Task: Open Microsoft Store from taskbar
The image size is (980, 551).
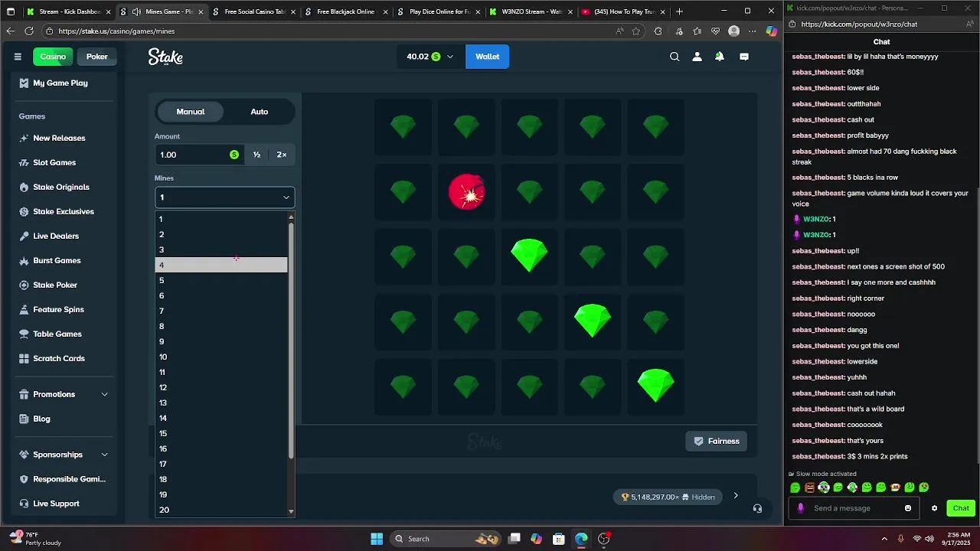Action: point(559,539)
